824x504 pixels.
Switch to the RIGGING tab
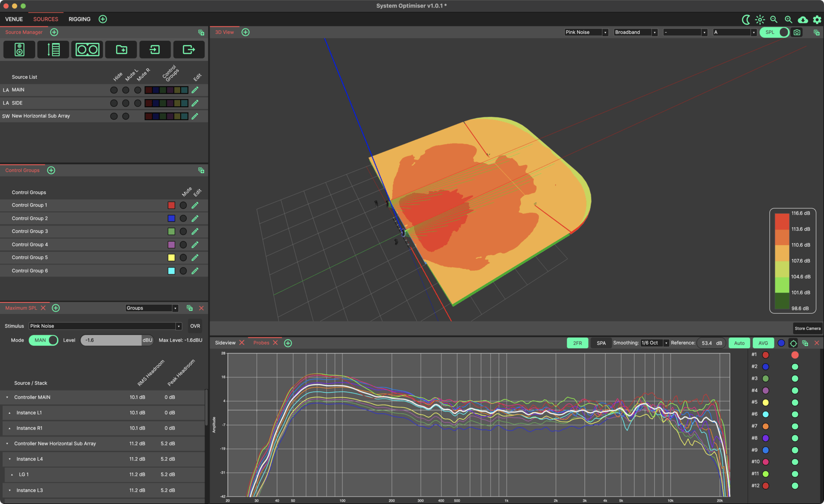79,19
